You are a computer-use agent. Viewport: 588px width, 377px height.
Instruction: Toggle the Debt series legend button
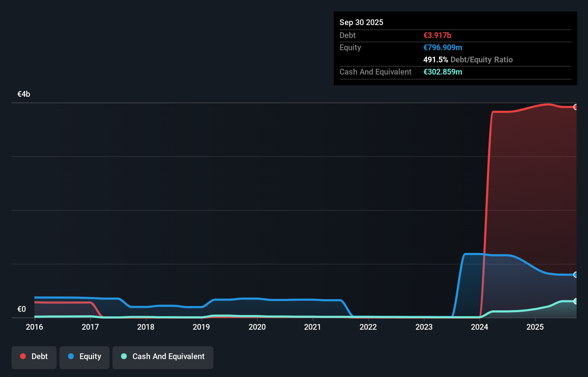pyautogui.click(x=34, y=357)
